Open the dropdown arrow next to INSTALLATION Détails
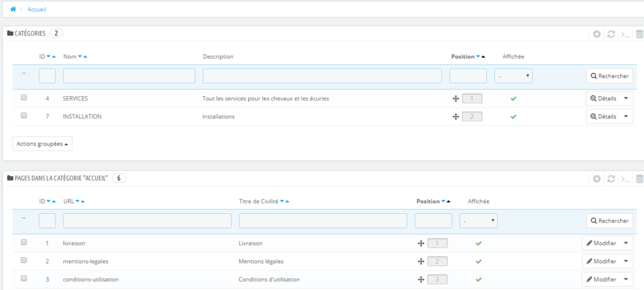This screenshot has height=290, width=644. click(x=626, y=117)
